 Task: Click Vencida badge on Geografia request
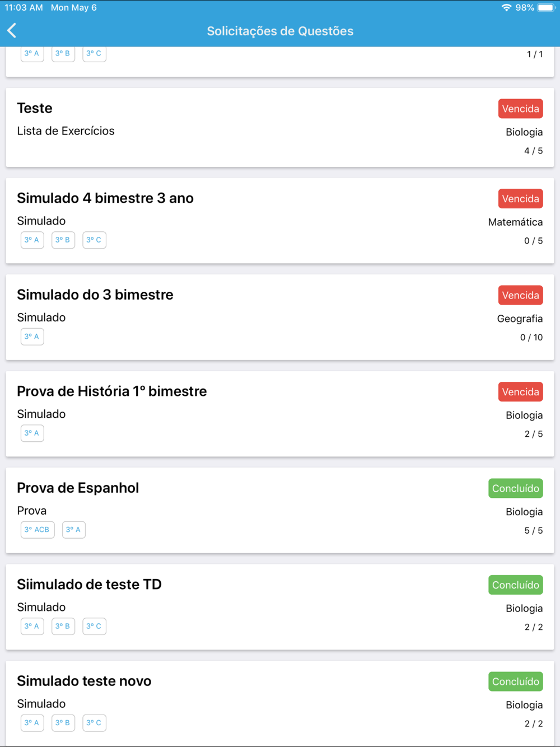coord(520,295)
